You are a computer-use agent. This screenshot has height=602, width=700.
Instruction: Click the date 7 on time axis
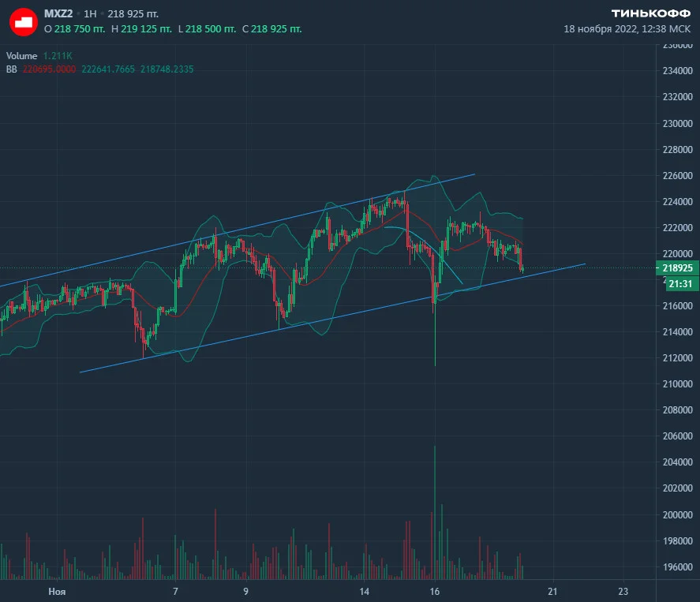coord(175,592)
